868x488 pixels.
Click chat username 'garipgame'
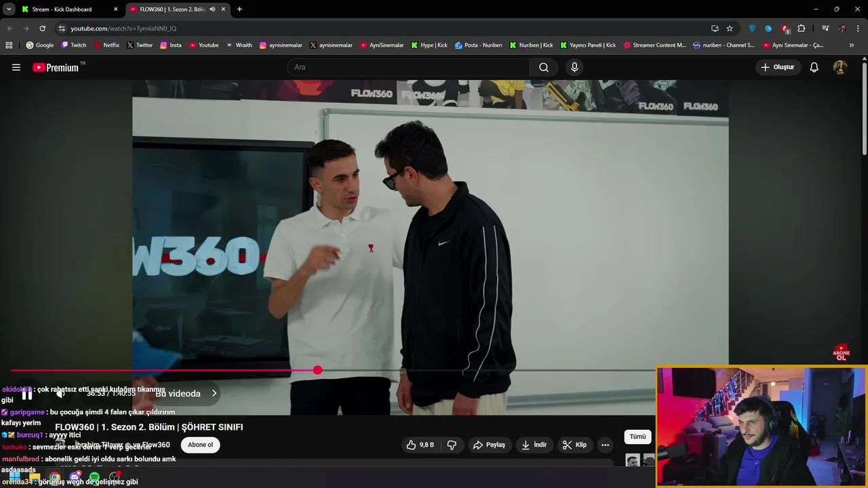click(x=27, y=412)
